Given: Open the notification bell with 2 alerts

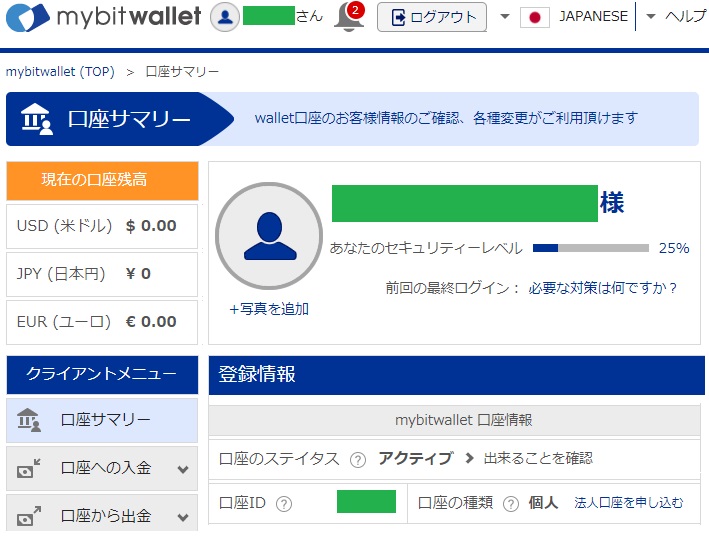Looking at the screenshot, I should pos(349,17).
